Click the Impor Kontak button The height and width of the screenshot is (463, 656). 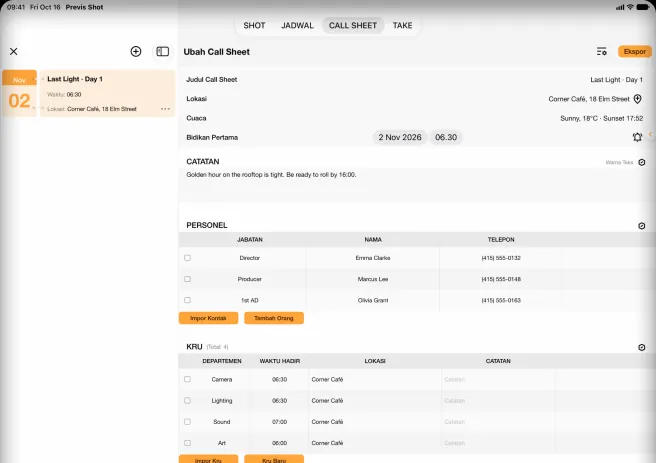click(x=208, y=318)
